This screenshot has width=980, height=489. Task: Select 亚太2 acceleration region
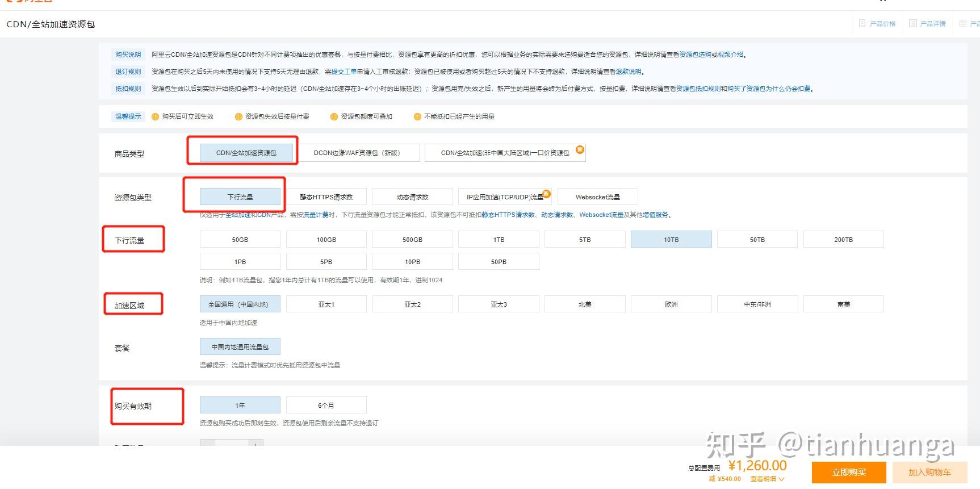(413, 304)
